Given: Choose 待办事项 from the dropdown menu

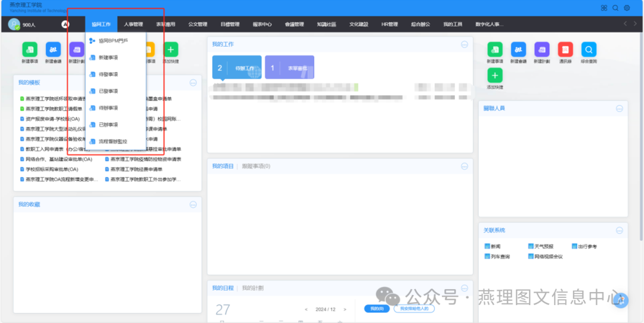Looking at the screenshot, I should (x=108, y=108).
